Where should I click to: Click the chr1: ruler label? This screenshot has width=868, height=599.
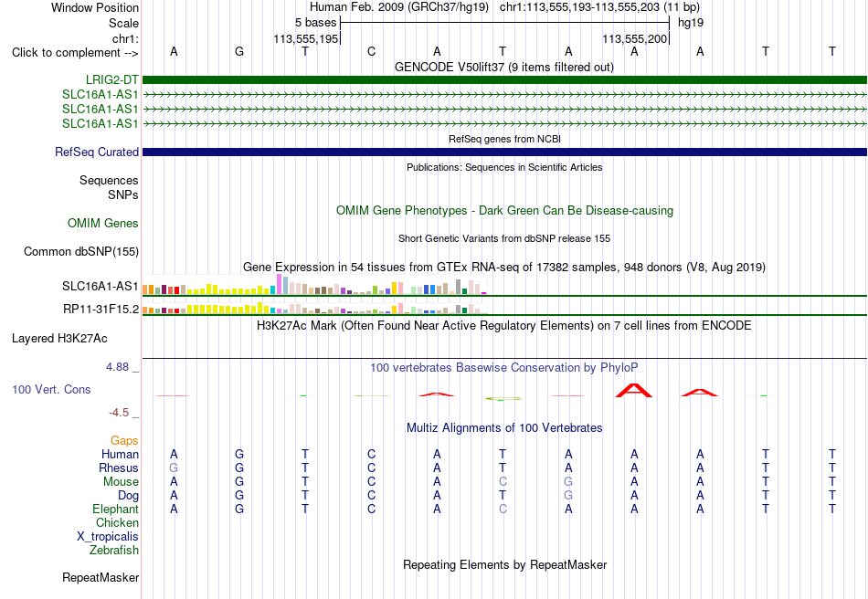125,38
